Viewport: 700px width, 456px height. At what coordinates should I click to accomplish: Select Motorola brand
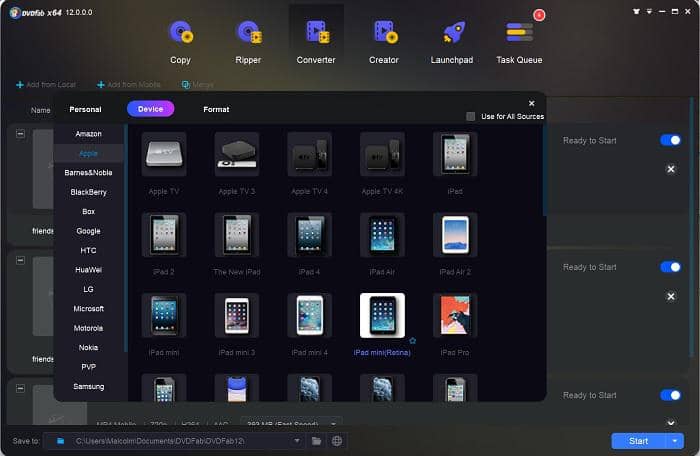coord(88,328)
